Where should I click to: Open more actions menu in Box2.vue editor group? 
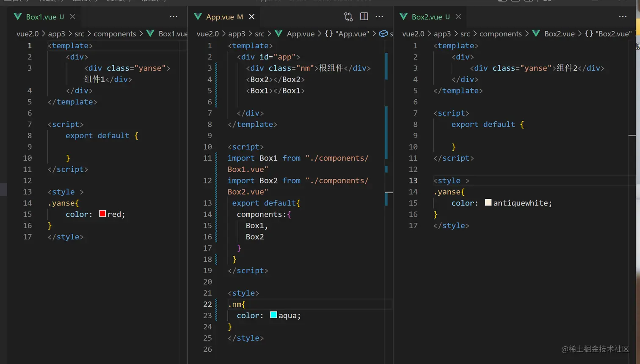pos(623,17)
